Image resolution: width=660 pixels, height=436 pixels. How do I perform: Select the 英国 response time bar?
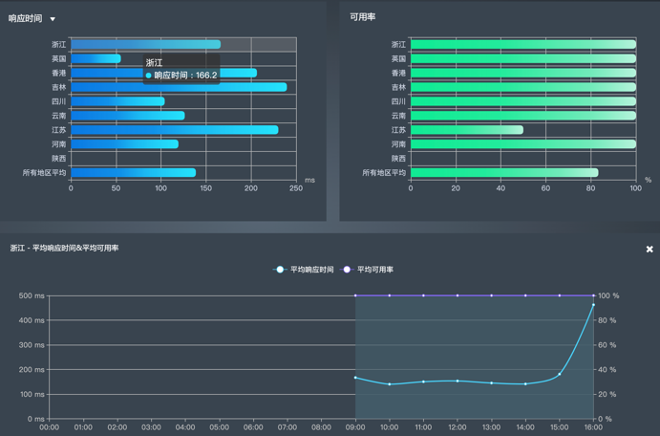(96, 58)
